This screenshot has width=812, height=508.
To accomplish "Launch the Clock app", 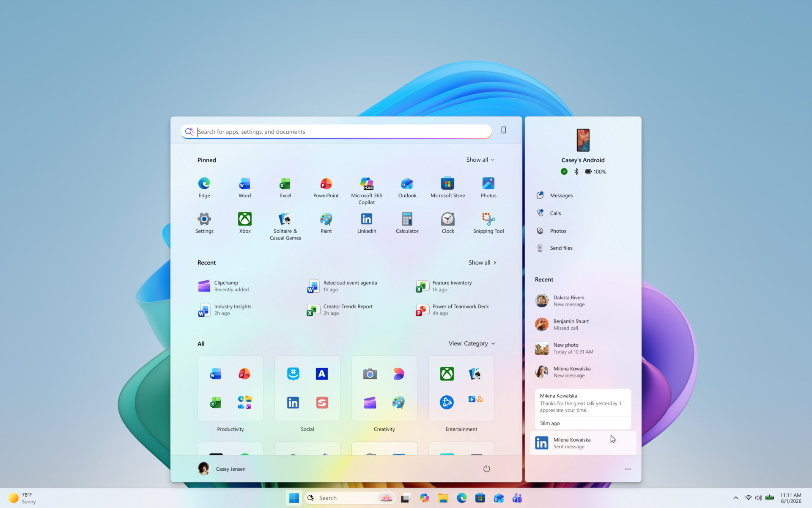I will tap(448, 223).
